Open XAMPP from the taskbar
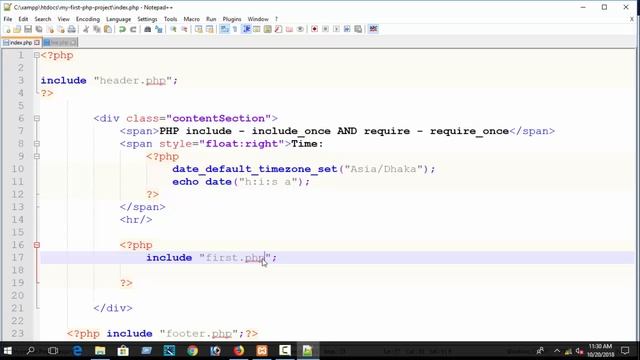This screenshot has height=360, width=640. [x=262, y=351]
